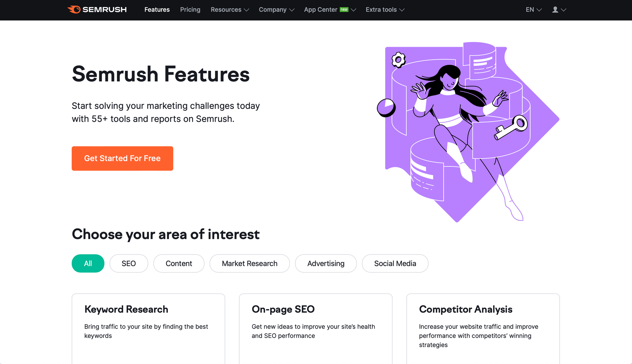Click the user account profile icon
632x364 pixels.
[x=556, y=9]
